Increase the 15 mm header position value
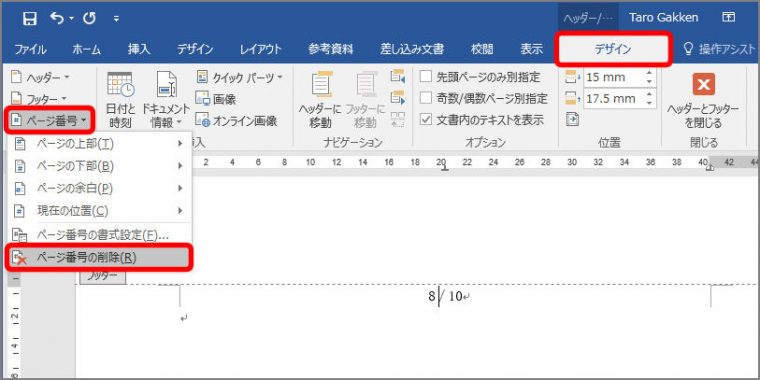 [649, 73]
